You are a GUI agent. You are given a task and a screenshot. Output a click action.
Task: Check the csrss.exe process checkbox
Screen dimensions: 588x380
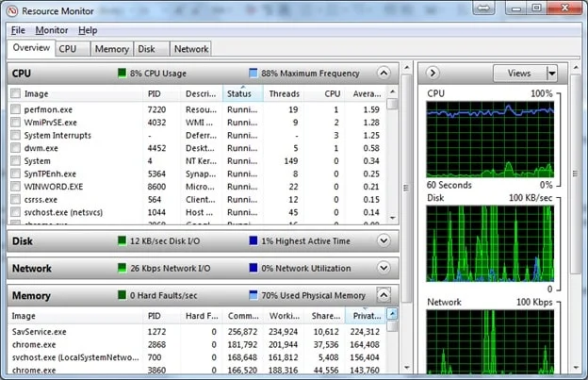[x=15, y=199]
